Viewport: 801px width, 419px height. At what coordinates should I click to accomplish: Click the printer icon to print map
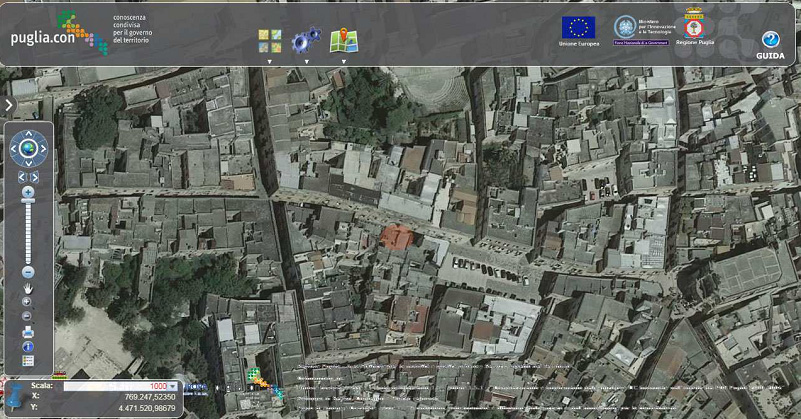(x=28, y=332)
